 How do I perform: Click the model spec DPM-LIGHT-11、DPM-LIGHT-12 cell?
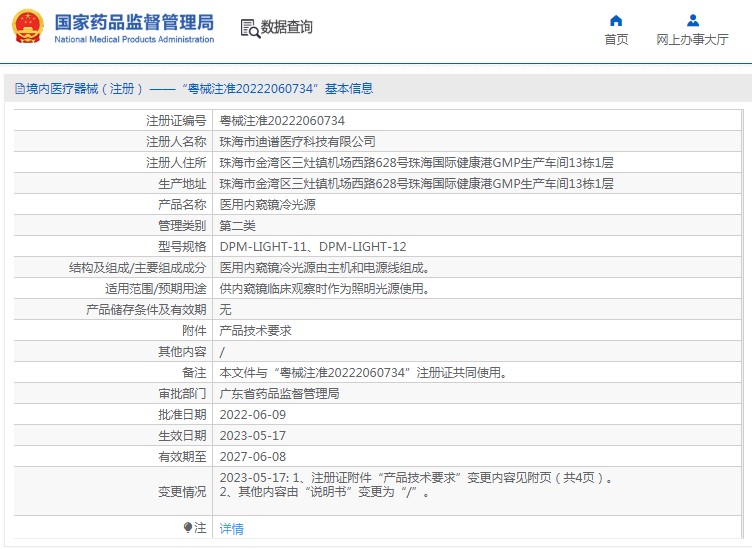pyautogui.click(x=312, y=247)
